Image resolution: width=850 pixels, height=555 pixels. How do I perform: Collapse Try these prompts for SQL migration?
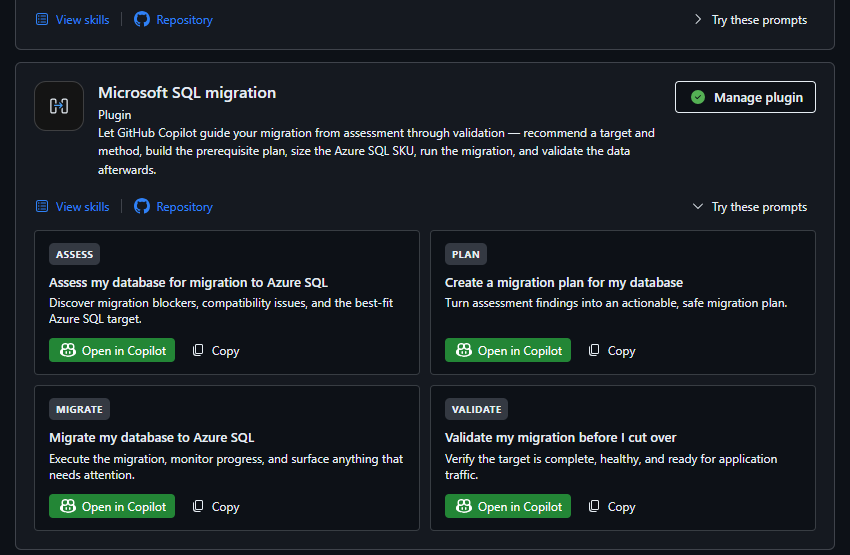[750, 206]
